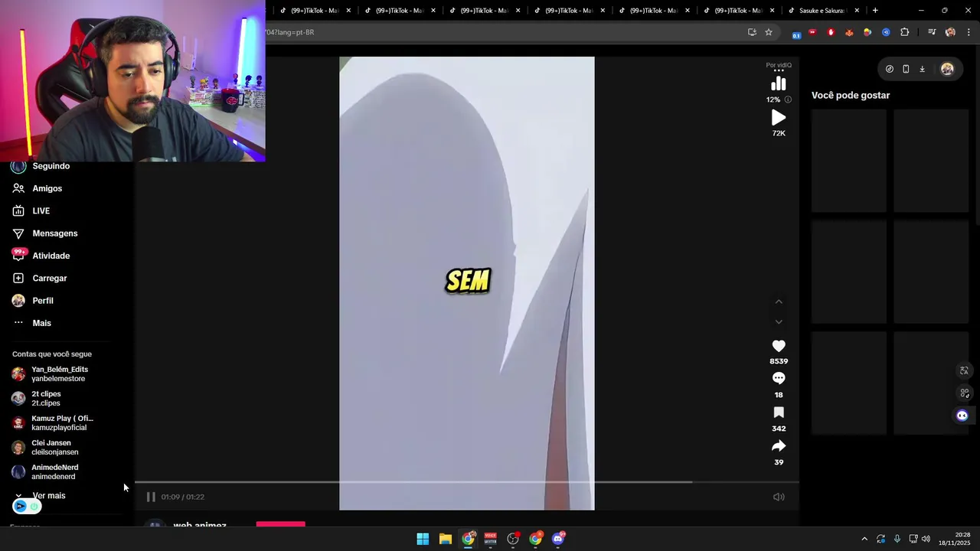Screen dimensions: 980x551
Task: Share video using the arrow icon
Action: pos(779,446)
